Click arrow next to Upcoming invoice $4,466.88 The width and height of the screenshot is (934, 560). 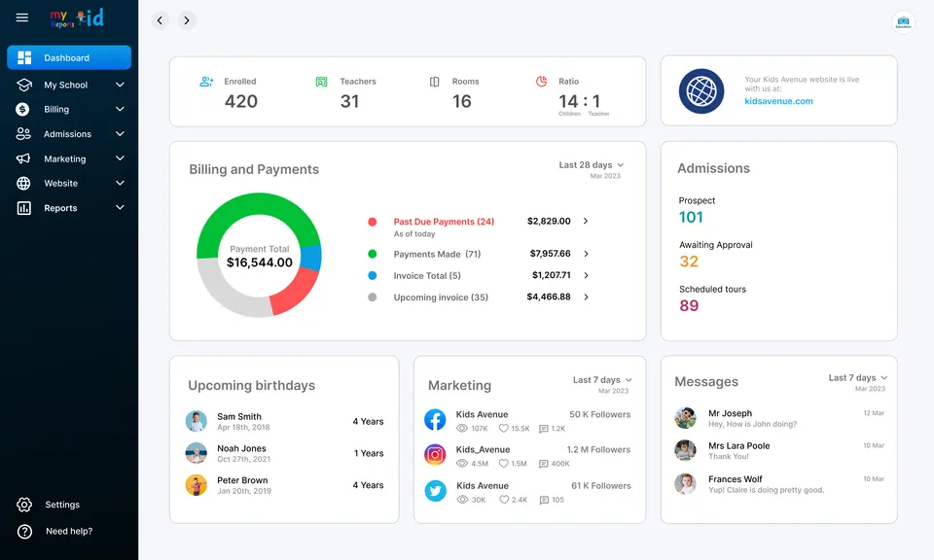586,297
